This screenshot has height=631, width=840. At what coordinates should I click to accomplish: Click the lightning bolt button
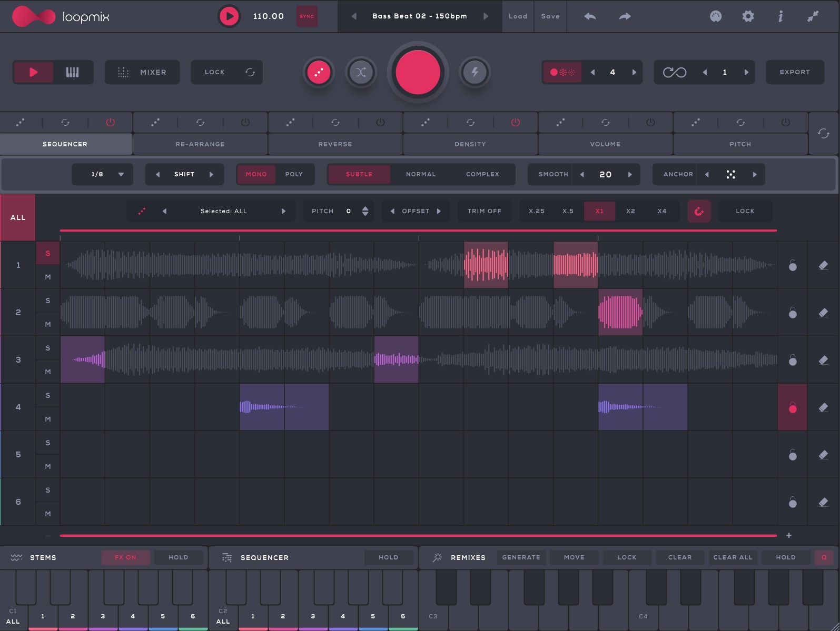[x=475, y=72]
